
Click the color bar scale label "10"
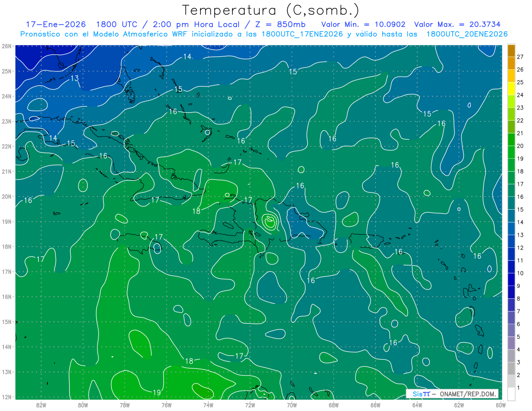coord(520,273)
